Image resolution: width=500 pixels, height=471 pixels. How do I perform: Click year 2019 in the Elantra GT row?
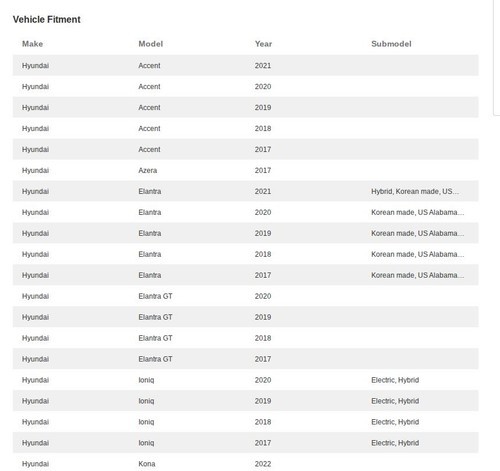click(263, 317)
